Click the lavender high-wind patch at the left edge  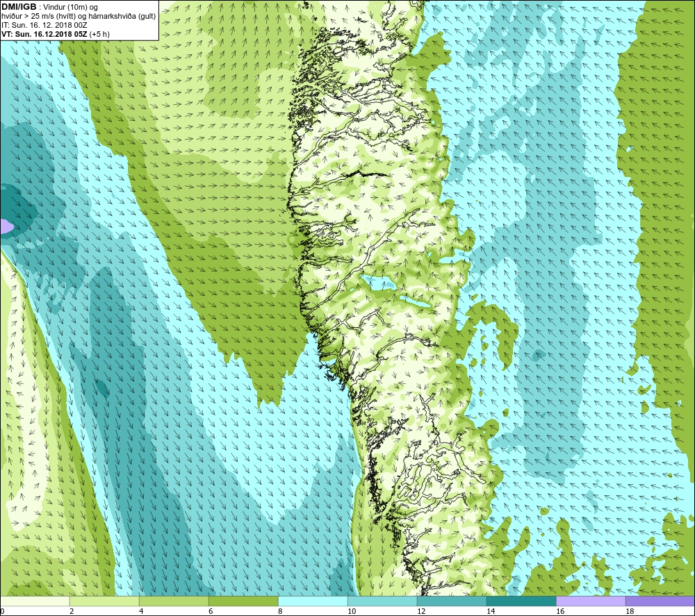6,226
